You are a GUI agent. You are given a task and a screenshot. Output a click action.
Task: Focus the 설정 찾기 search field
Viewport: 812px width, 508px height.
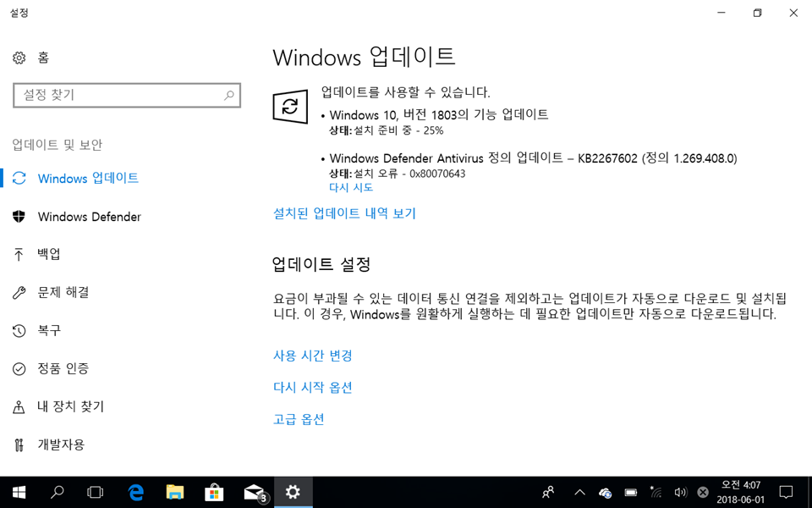point(127,95)
